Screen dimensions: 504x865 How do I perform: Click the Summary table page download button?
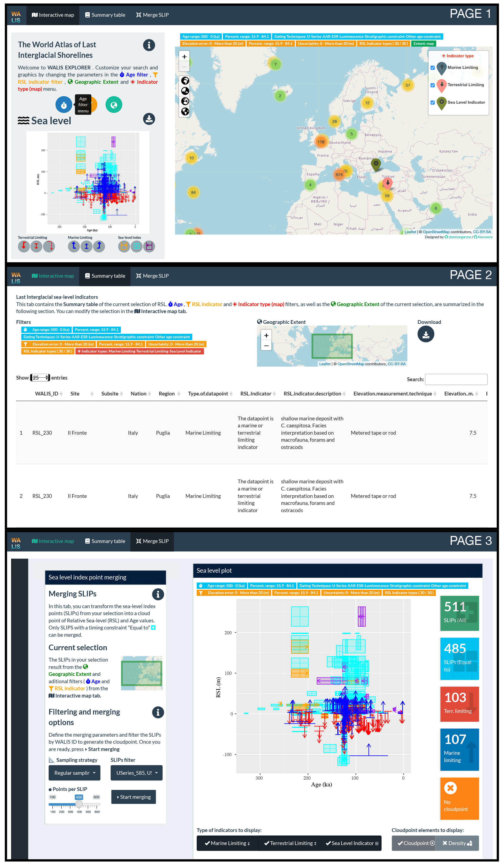pos(425,335)
